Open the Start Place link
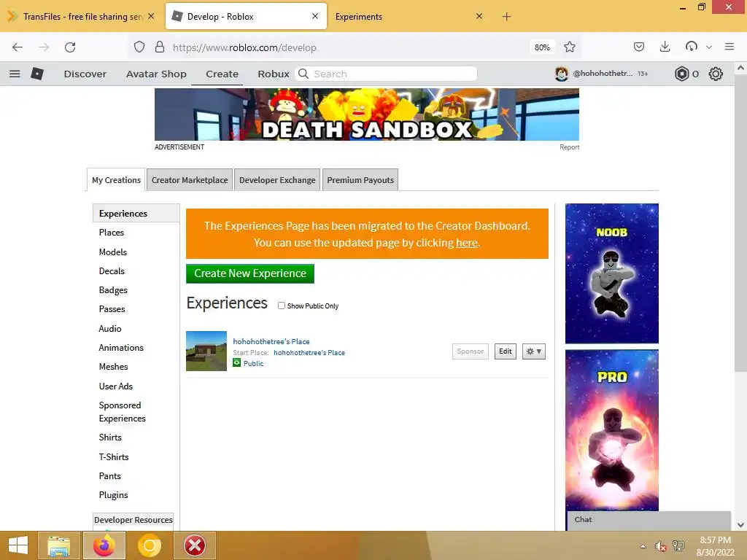Screen dimensions: 747x560 (x=309, y=353)
